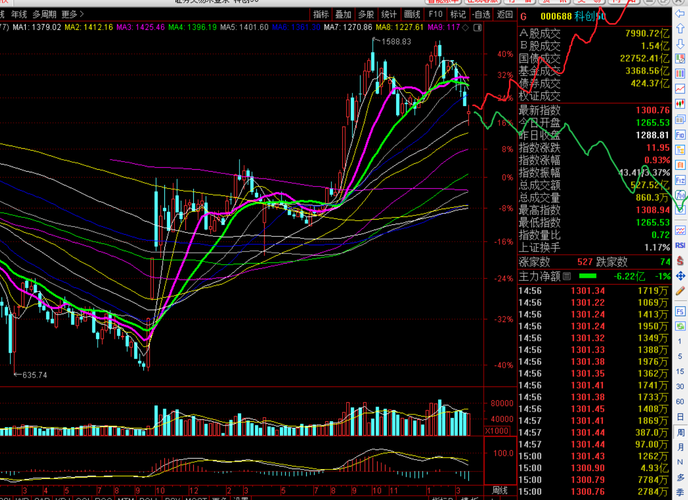Click the diamond icon after MA9 value
688x500 pixels.
465,27
